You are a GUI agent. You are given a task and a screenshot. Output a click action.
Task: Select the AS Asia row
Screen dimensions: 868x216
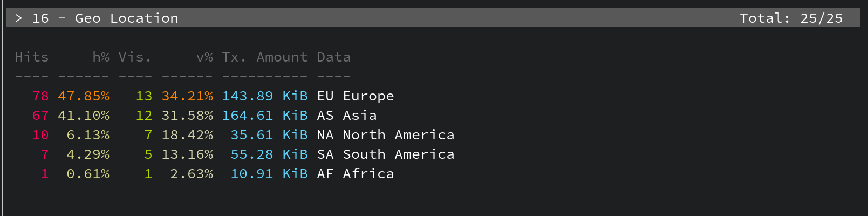347,116
